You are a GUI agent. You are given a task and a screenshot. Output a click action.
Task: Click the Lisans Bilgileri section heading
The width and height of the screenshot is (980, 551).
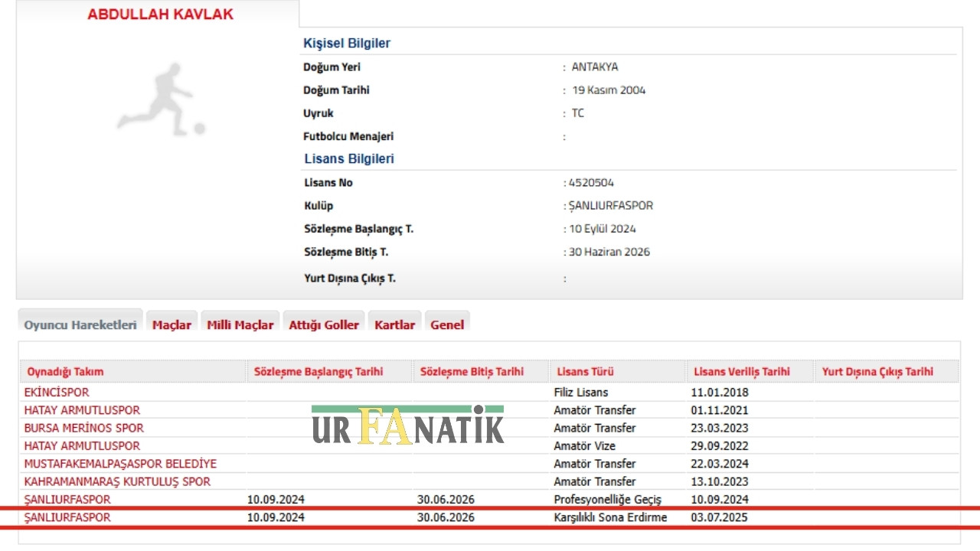click(x=349, y=159)
